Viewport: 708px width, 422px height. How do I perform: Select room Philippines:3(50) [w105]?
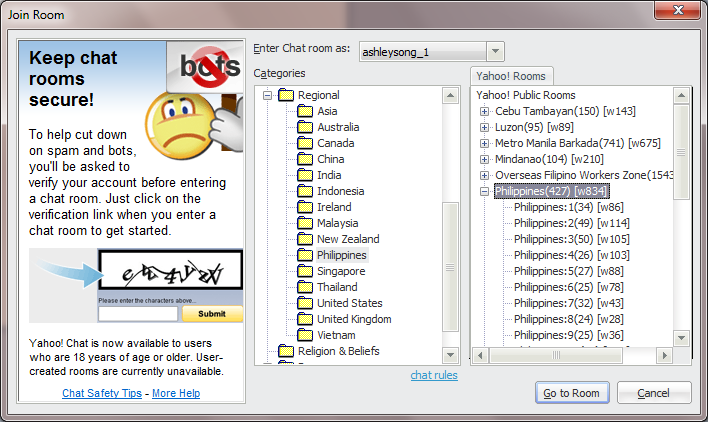click(x=572, y=239)
